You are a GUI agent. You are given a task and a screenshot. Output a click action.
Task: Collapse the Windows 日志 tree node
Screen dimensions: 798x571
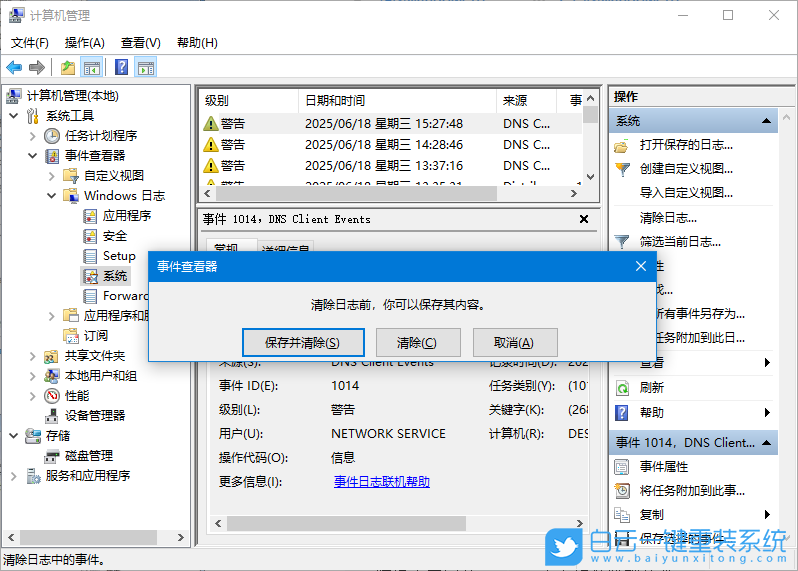[x=51, y=195]
